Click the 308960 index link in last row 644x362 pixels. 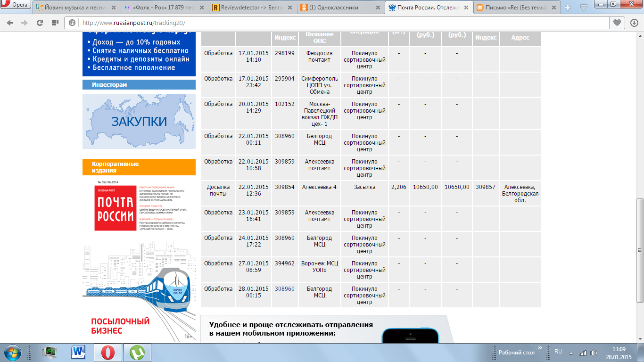pos(284,289)
